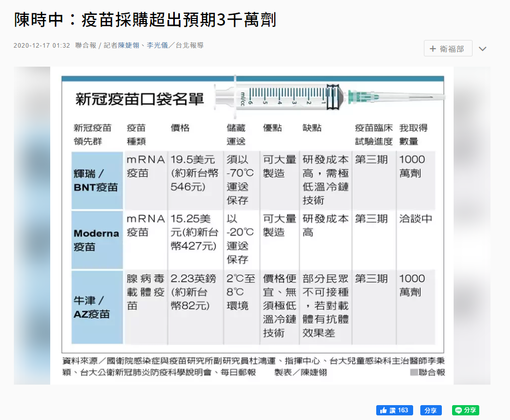Click the 製表／陳婕翎 credit text

(300, 372)
